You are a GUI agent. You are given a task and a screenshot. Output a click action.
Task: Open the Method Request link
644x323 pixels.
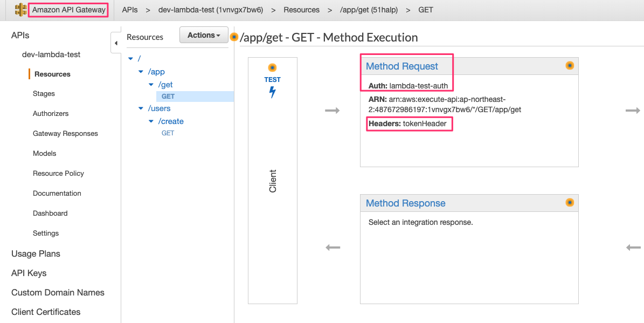(x=401, y=66)
